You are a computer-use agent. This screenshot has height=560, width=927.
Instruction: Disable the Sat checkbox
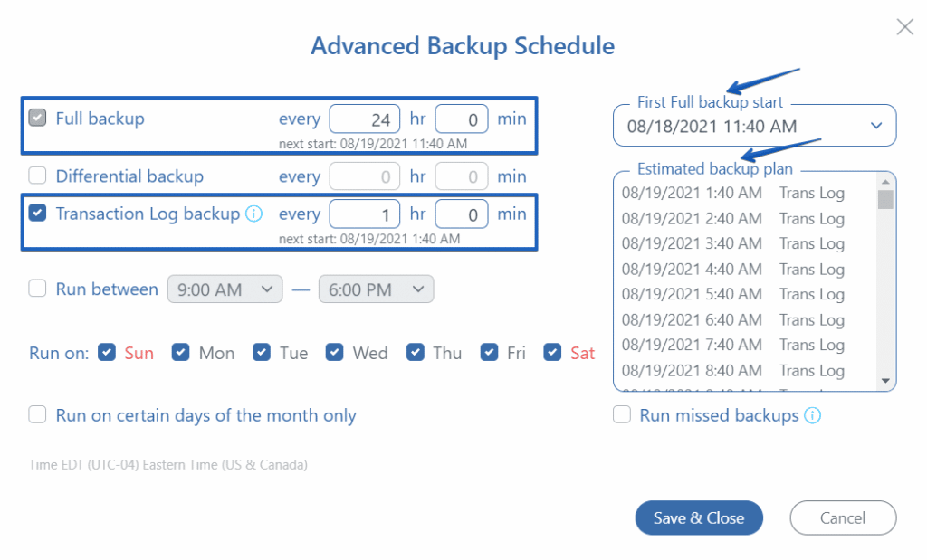tap(551, 353)
